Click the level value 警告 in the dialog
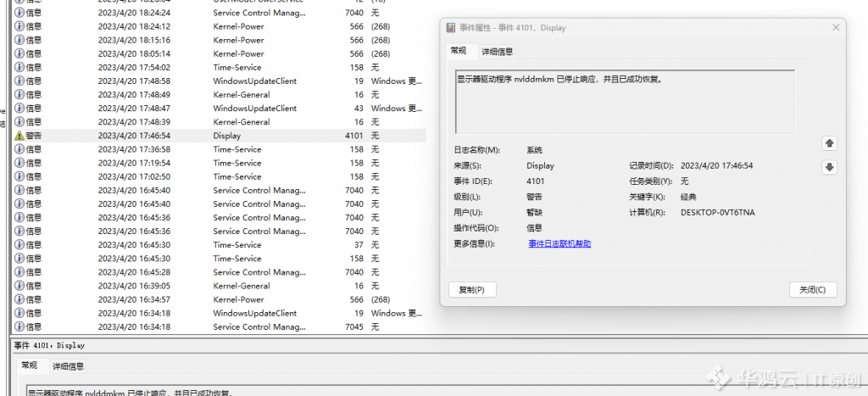The image size is (868, 396). pyautogui.click(x=534, y=197)
